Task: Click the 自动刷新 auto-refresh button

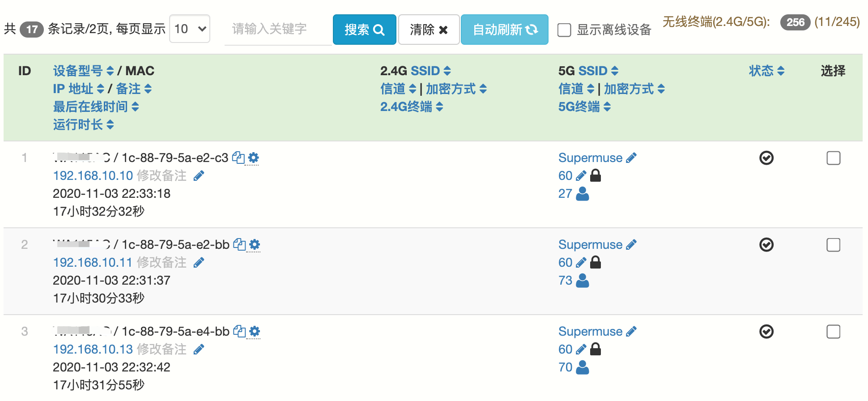Action: pyautogui.click(x=504, y=30)
